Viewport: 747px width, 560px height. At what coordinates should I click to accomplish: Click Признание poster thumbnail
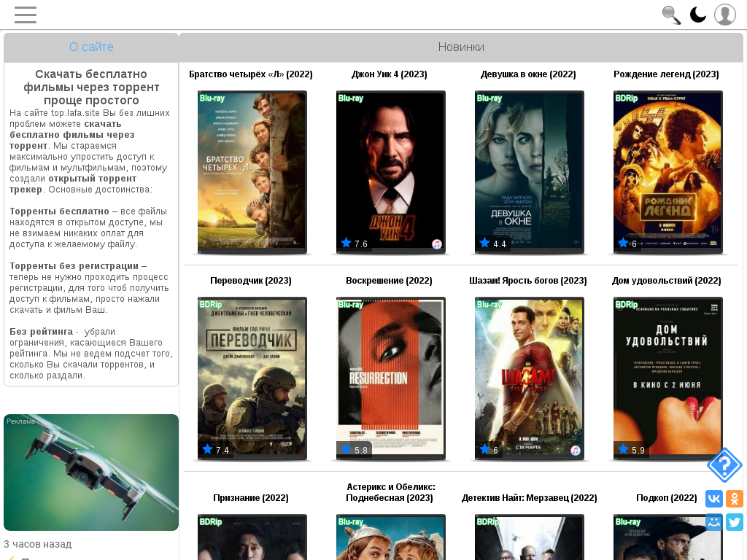252,537
